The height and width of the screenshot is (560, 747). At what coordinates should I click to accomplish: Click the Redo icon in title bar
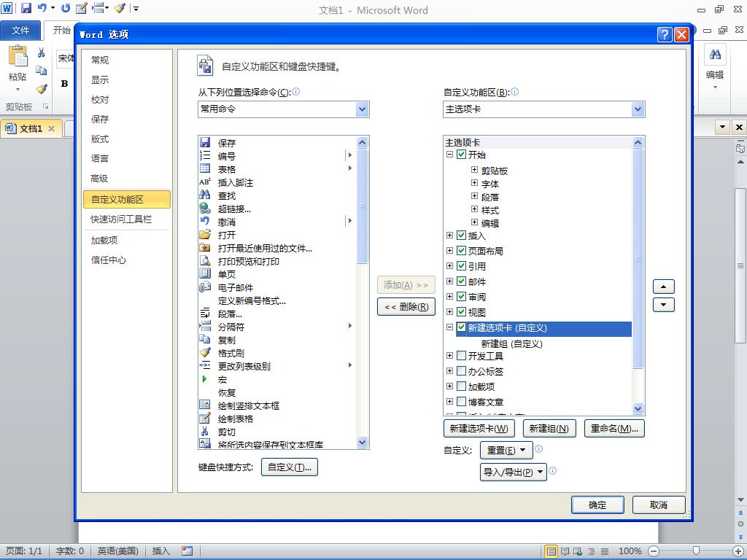tap(66, 8)
